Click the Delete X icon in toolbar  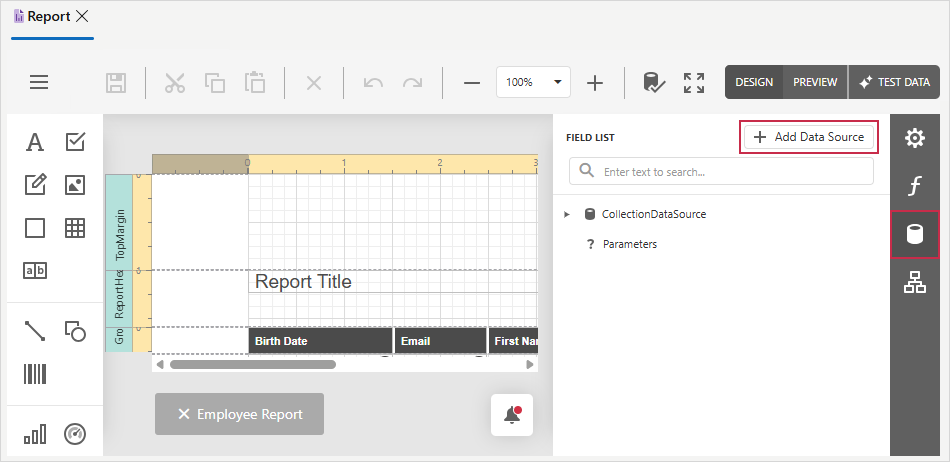coord(313,82)
